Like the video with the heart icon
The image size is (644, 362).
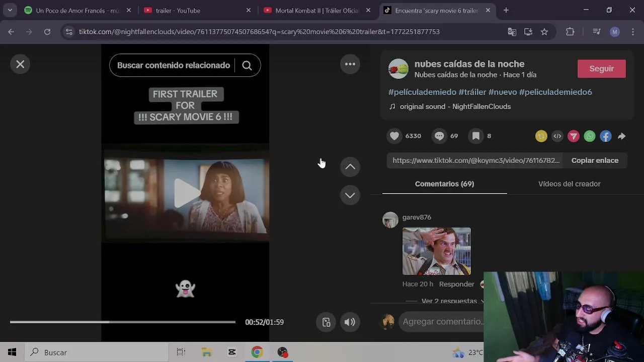[394, 136]
